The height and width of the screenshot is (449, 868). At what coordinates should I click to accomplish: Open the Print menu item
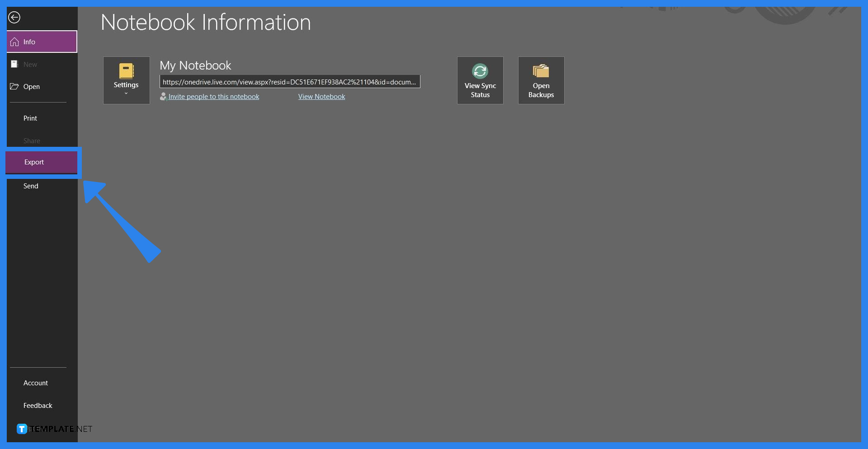(x=30, y=118)
